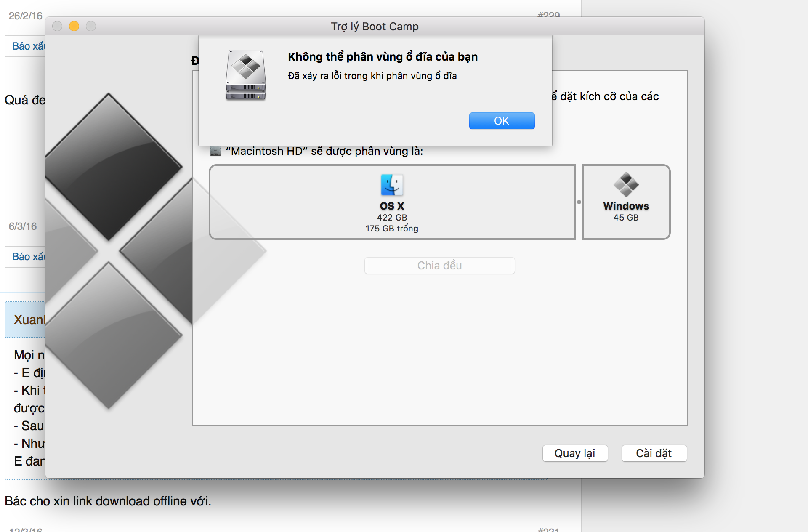
Task: Click the 6/3/16 post date in forum
Action: (x=23, y=226)
